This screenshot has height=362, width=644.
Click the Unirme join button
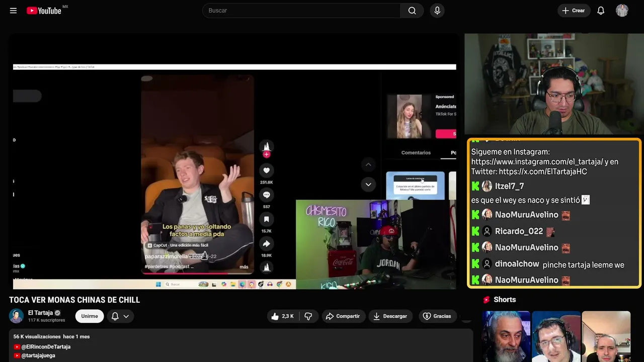pos(90,316)
